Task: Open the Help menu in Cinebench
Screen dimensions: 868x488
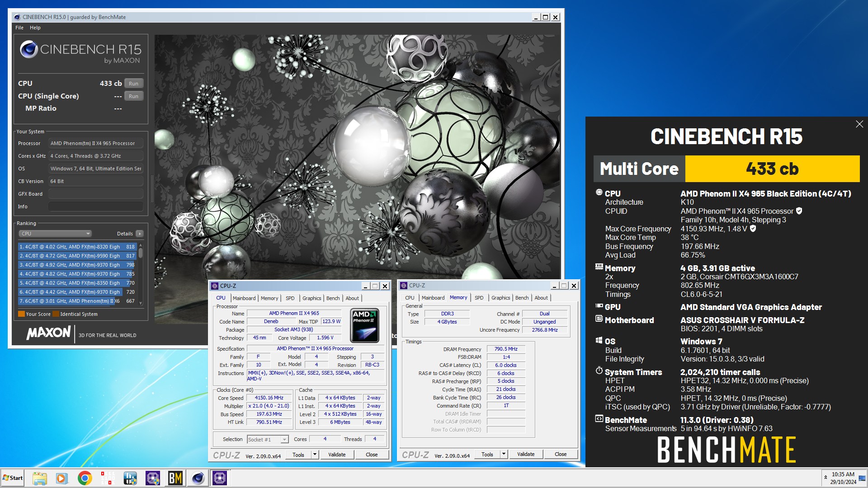Action: [x=35, y=28]
